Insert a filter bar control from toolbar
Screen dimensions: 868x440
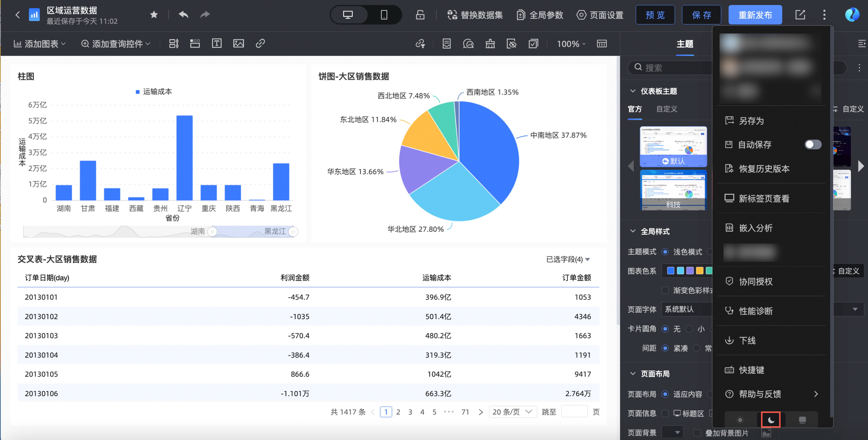[174, 43]
